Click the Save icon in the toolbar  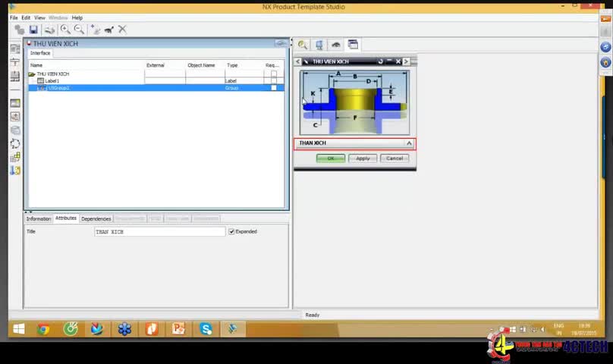pos(33,30)
